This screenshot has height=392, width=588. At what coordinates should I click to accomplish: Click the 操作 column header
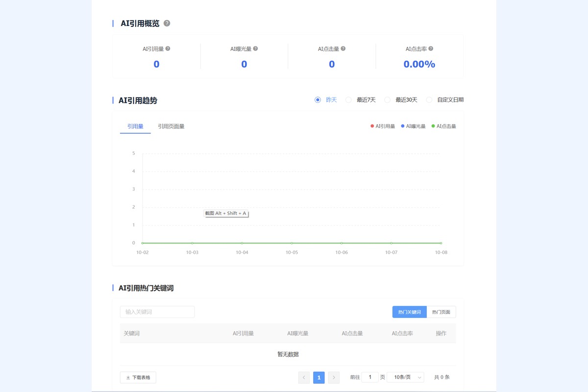click(441, 333)
